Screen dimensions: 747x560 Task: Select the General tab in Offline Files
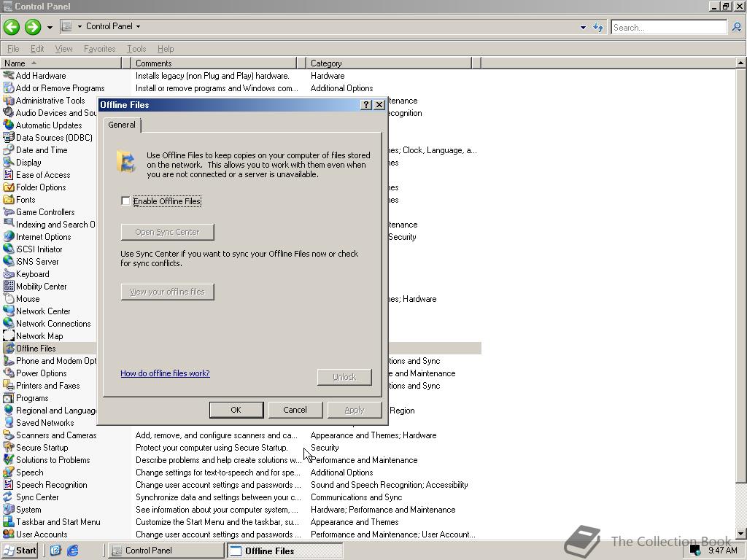122,125
